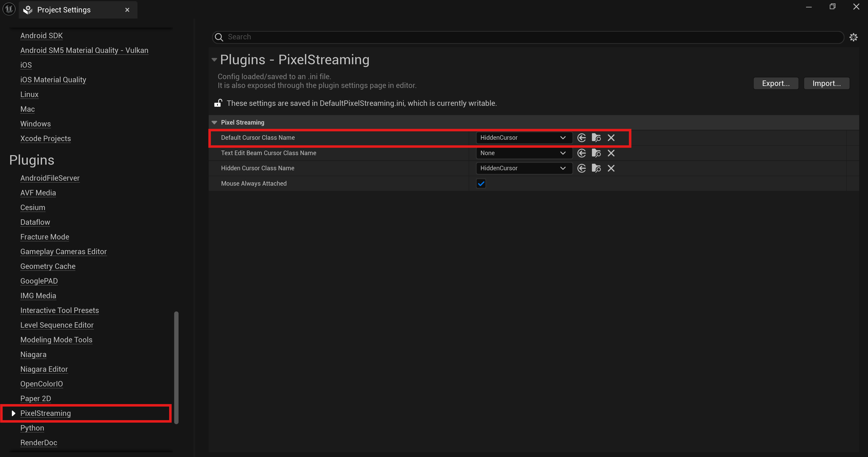Browse to Text Edit Beam Cursor asset

click(x=596, y=153)
